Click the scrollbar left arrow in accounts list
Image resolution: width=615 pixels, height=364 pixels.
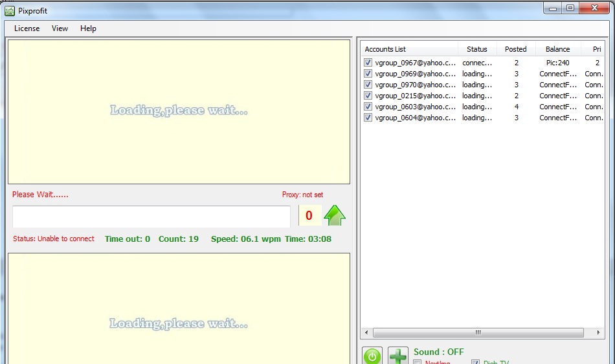point(366,333)
